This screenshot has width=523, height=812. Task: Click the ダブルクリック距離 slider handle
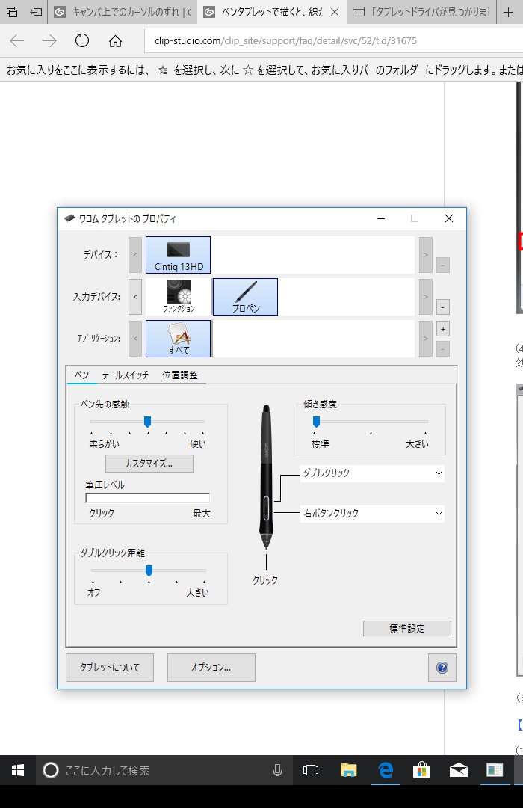coord(149,570)
